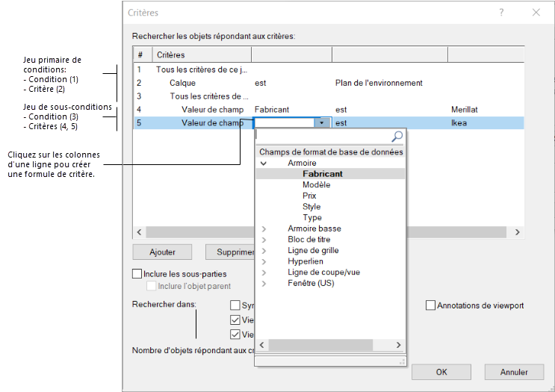Click the magnifying glass search icon
This screenshot has width=555, height=392.
(397, 137)
